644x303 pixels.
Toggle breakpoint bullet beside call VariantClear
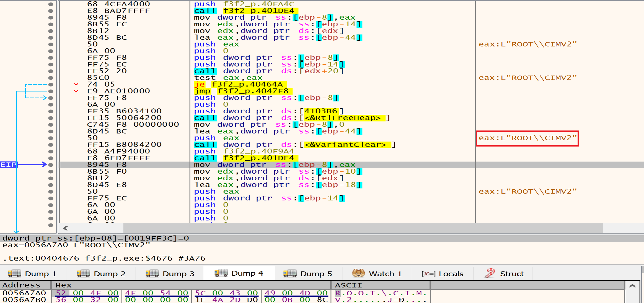click(x=51, y=145)
